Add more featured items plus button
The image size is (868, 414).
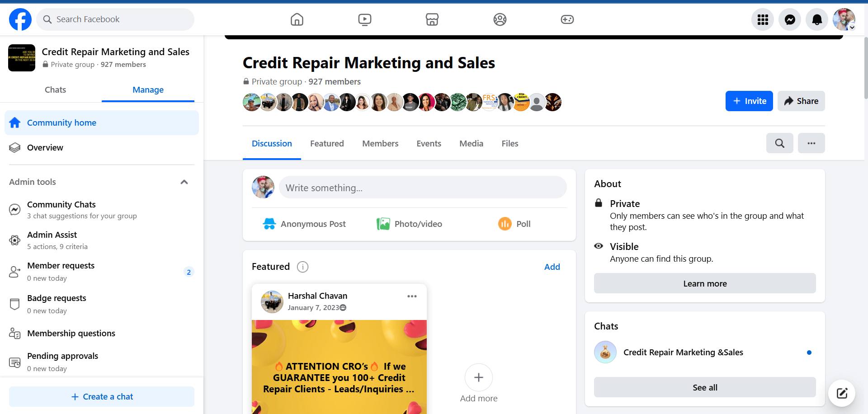point(479,377)
